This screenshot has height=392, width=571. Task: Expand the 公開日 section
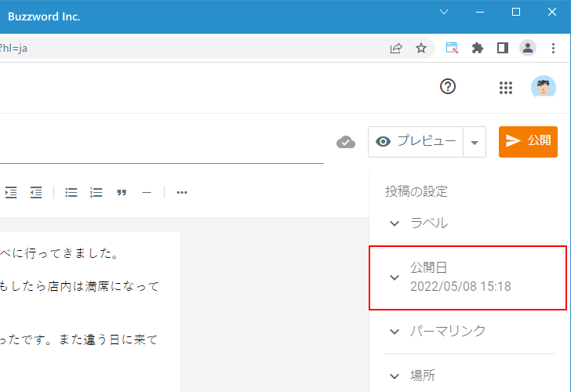[x=467, y=278]
